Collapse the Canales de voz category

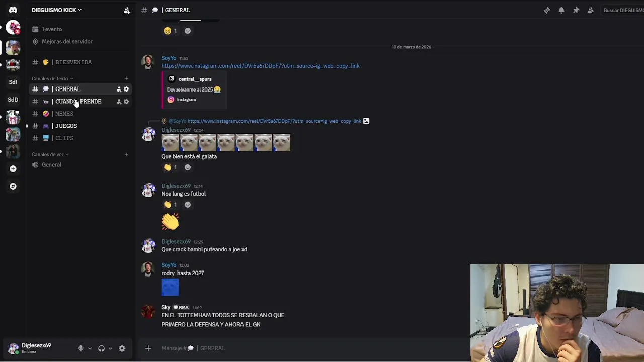50,154
